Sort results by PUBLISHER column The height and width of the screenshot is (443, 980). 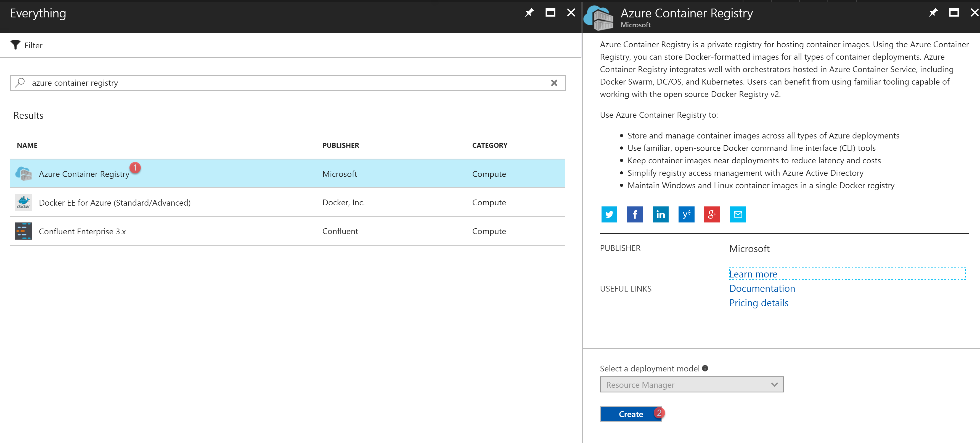[x=340, y=145]
